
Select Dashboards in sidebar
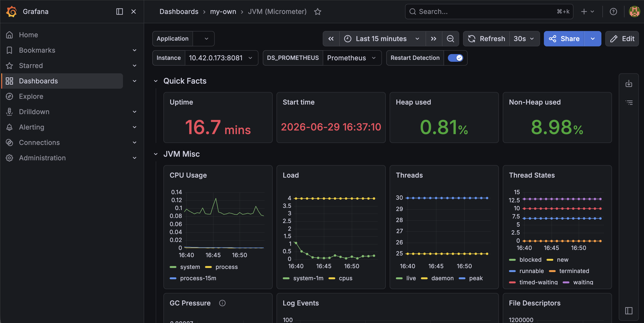coord(62,81)
